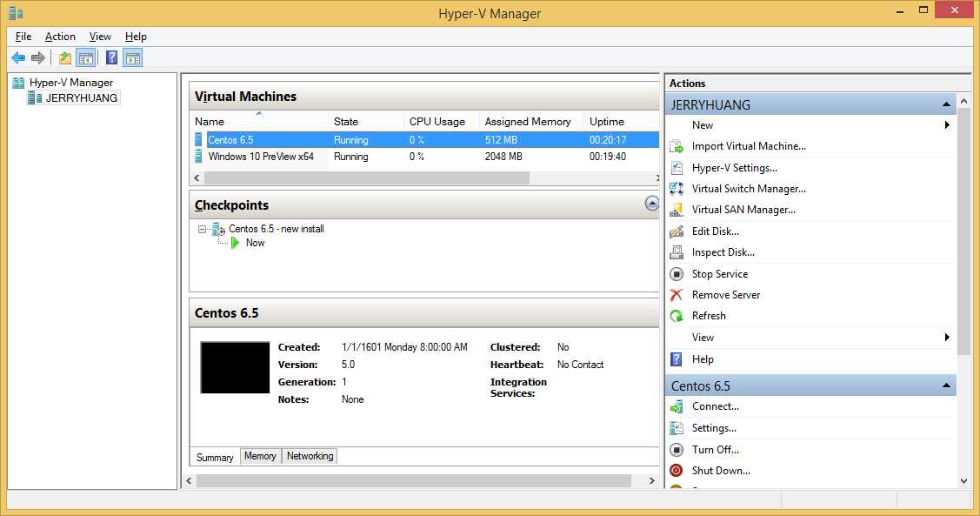This screenshot has width=980, height=516.
Task: Click the Connect icon under Centos 6.5
Action: [677, 407]
